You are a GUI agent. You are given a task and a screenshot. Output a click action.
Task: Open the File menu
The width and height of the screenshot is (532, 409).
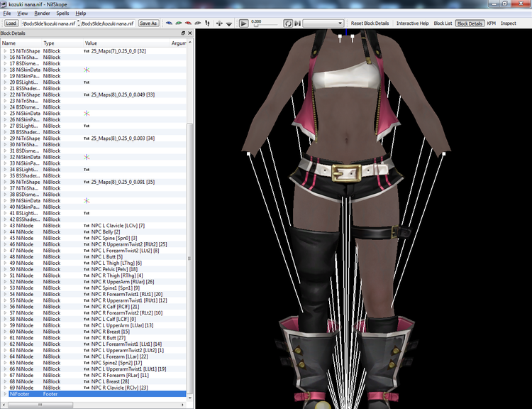(7, 13)
